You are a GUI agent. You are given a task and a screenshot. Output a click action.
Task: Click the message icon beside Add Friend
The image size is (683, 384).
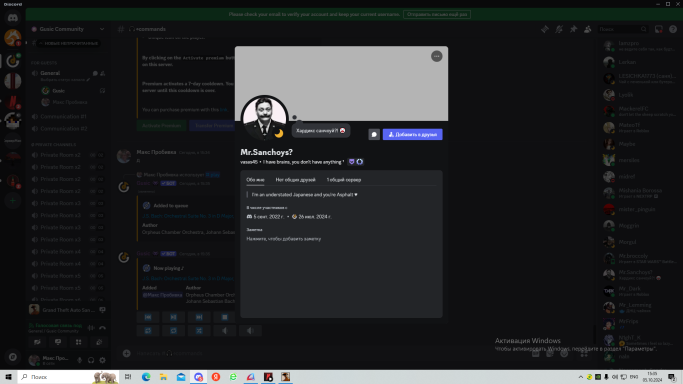tap(374, 135)
